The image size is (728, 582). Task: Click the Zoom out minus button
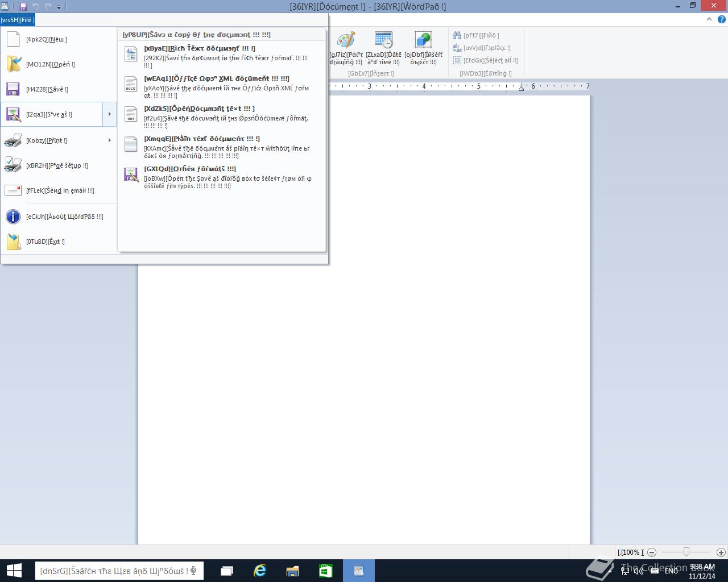(652, 552)
